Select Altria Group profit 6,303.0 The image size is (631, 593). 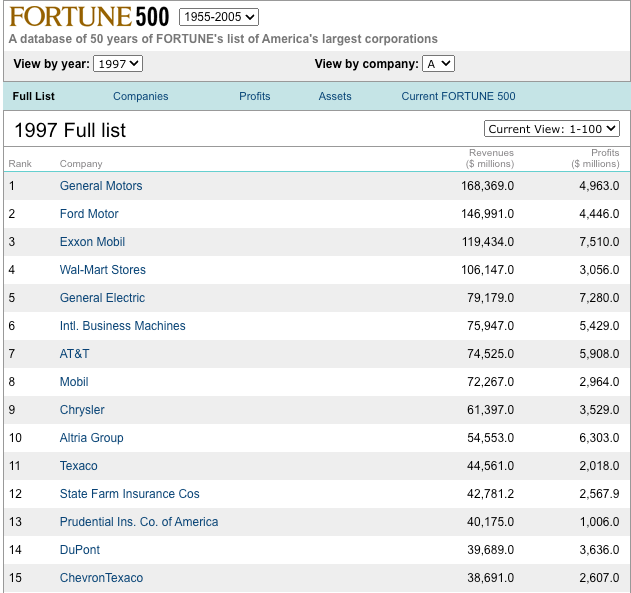tap(599, 438)
